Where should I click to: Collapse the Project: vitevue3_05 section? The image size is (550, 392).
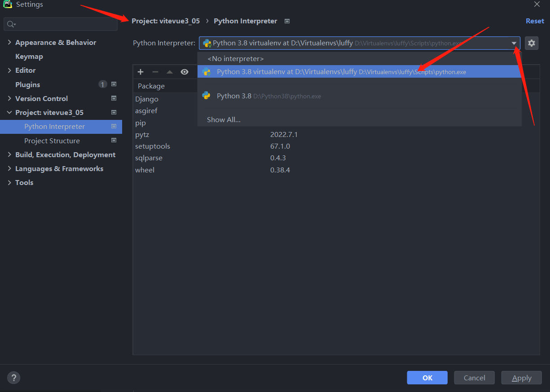click(x=9, y=112)
